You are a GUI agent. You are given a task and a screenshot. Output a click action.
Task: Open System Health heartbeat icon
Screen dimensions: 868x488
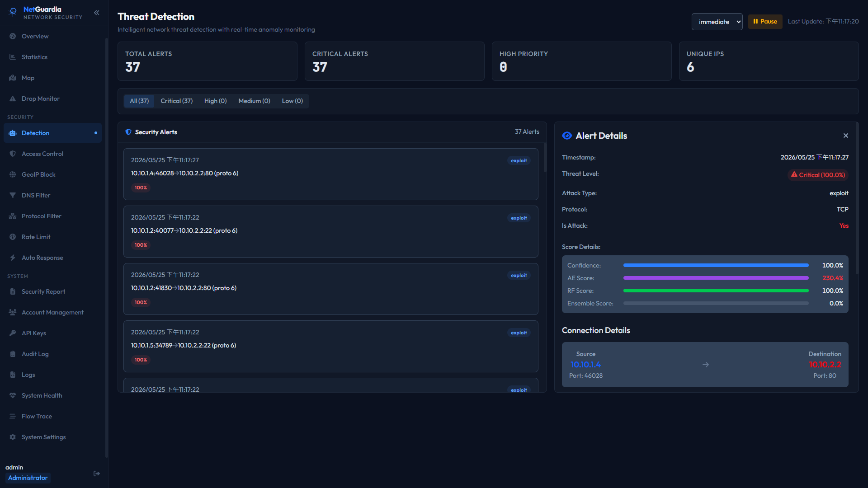pos(13,395)
